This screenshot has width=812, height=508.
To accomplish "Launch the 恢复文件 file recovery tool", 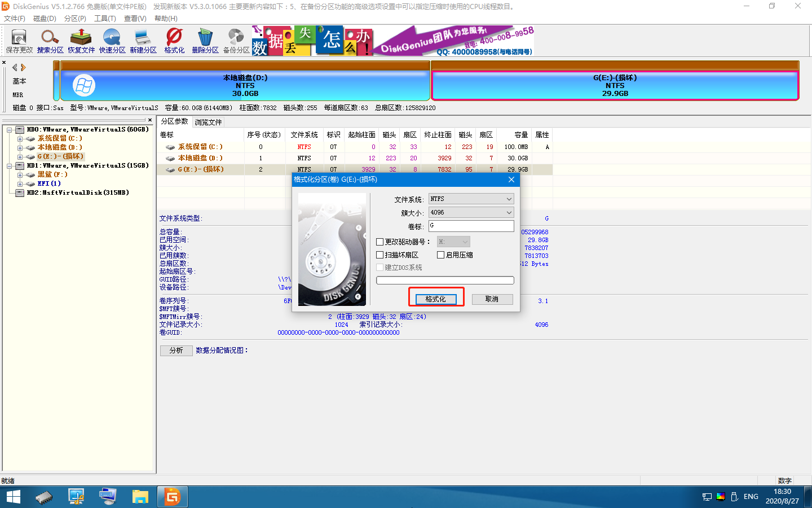I will click(x=81, y=41).
